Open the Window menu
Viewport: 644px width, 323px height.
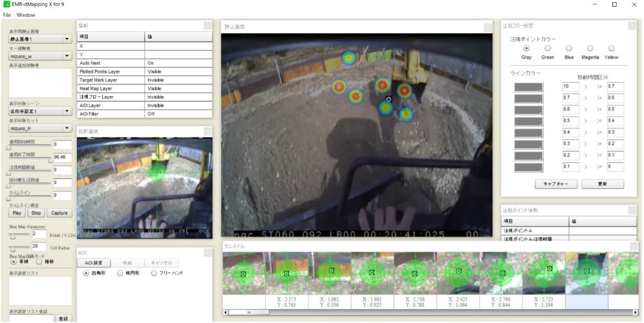click(x=25, y=15)
